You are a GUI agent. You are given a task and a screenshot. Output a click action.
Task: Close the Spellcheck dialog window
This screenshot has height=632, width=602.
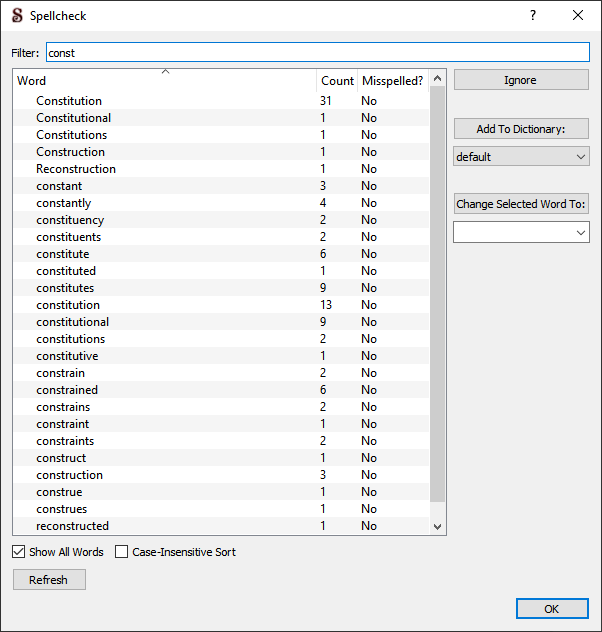pos(578,15)
